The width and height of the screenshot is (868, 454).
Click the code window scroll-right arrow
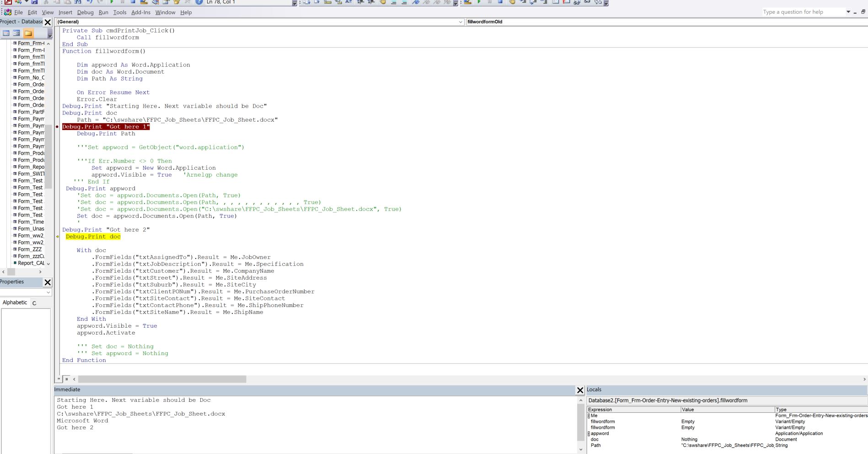pos(864,379)
